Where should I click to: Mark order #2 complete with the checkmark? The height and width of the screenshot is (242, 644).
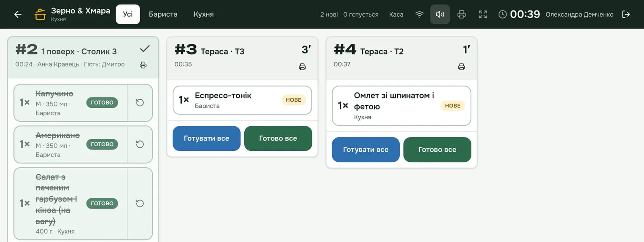[145, 49]
